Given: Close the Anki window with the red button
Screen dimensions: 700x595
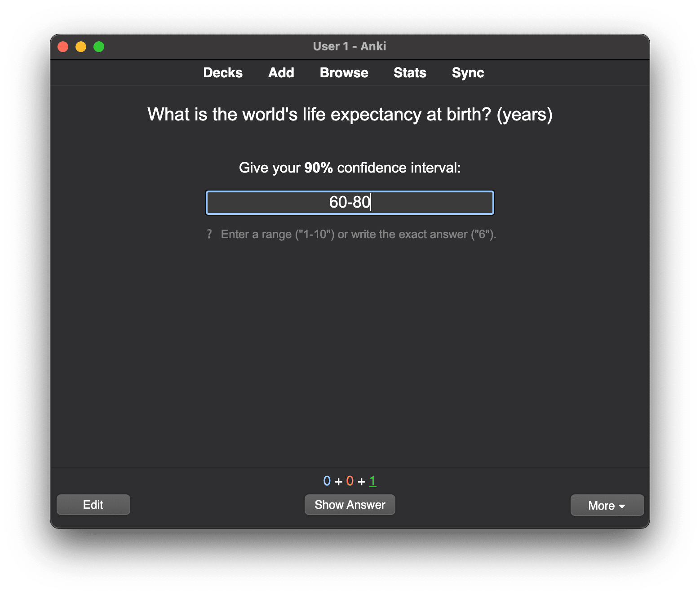Looking at the screenshot, I should pos(63,47).
